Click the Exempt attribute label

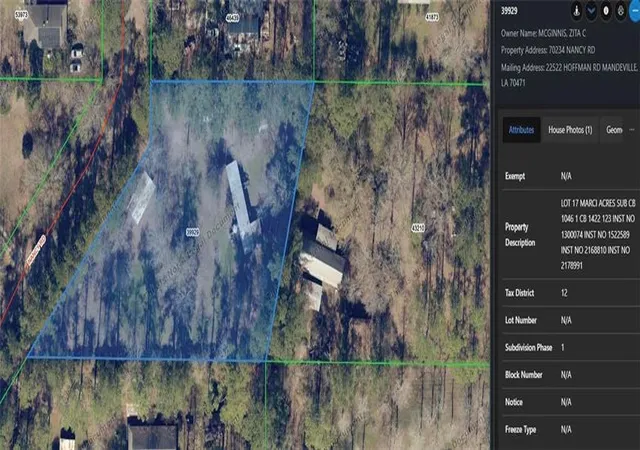tap(515, 176)
